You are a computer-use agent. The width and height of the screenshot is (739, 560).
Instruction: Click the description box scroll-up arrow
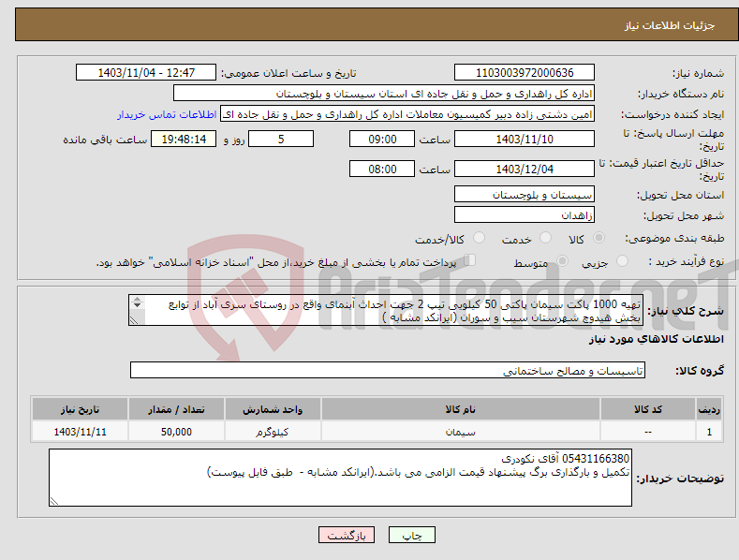point(137,299)
